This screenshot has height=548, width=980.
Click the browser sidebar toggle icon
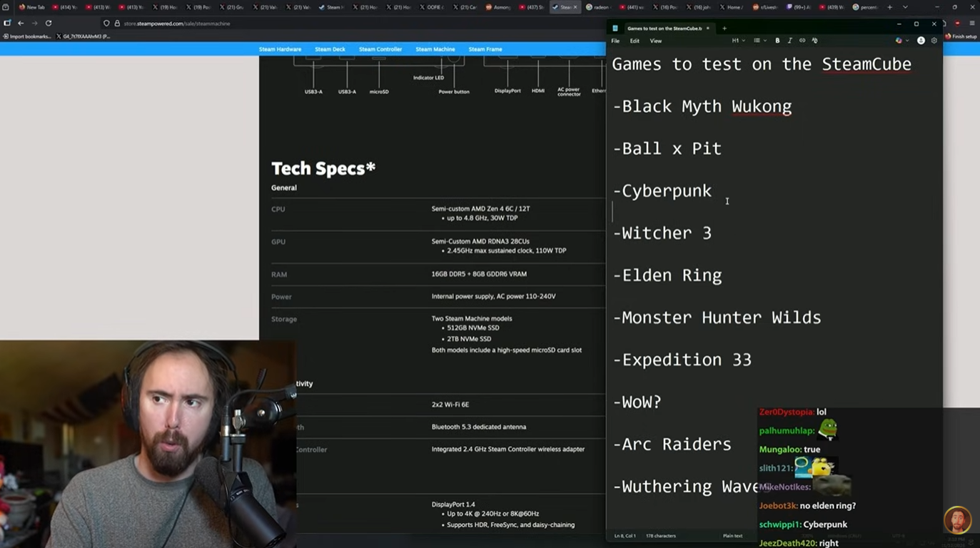pyautogui.click(x=7, y=23)
